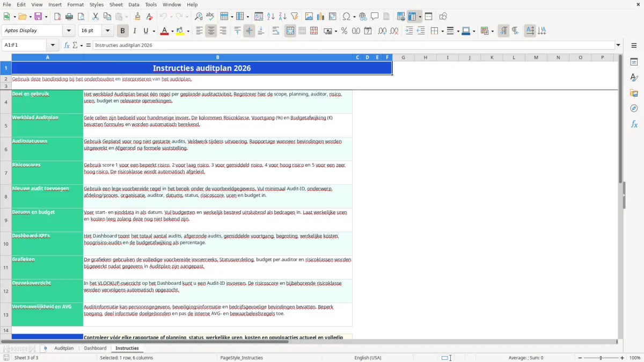Open sidebar Navigator panel

click(x=634, y=108)
